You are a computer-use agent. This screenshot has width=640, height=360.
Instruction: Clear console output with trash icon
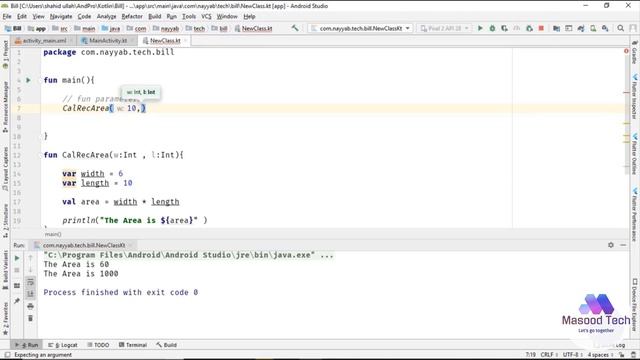pyautogui.click(x=30, y=318)
